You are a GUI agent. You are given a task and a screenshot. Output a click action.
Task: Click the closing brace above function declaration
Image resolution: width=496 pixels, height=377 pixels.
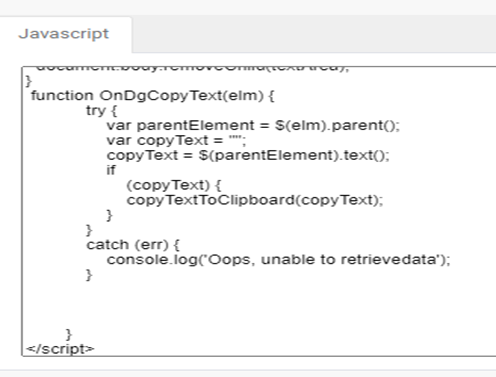point(29,81)
